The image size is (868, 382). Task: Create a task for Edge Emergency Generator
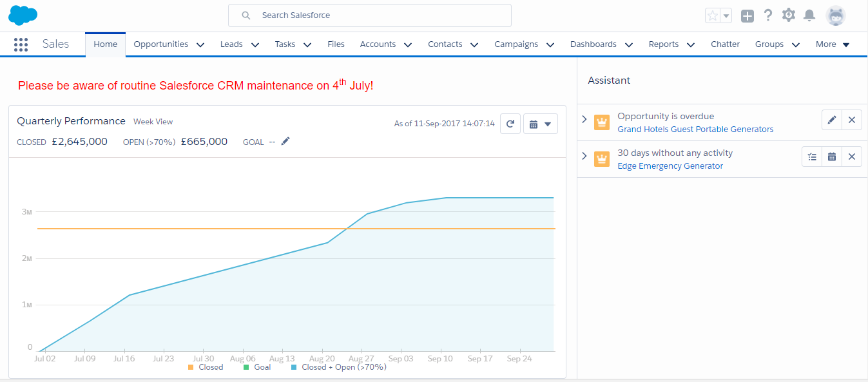pyautogui.click(x=812, y=157)
